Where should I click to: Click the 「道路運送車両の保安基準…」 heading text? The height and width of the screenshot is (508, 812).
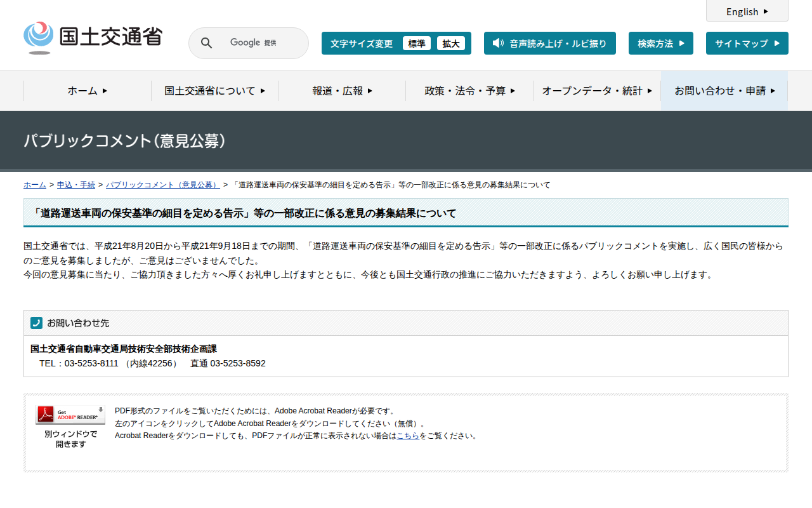coord(244,213)
